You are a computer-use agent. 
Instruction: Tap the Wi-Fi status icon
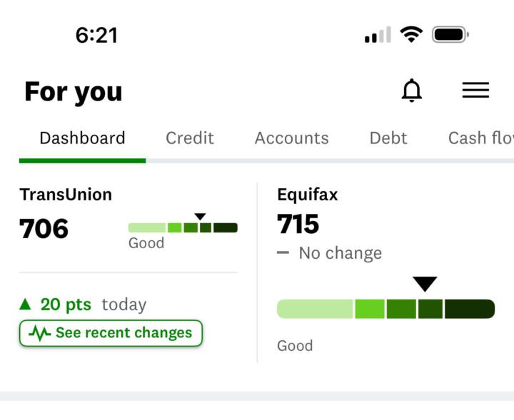coord(411,34)
